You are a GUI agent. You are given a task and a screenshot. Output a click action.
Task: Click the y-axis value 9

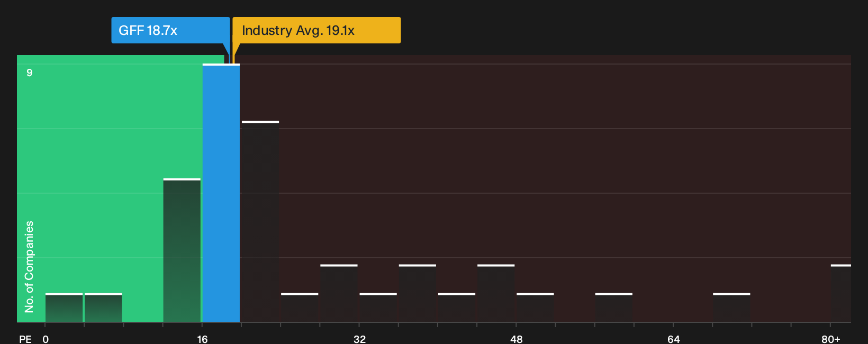pyautogui.click(x=30, y=73)
